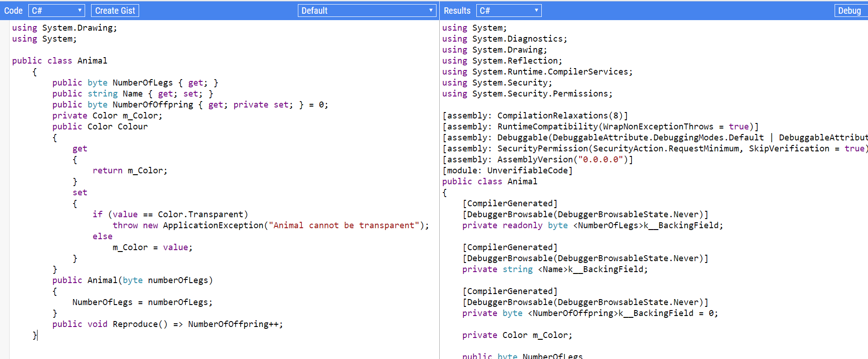Click 'using System.Drawing;' in code pane
Image resolution: width=868 pixels, height=359 pixels.
64,28
